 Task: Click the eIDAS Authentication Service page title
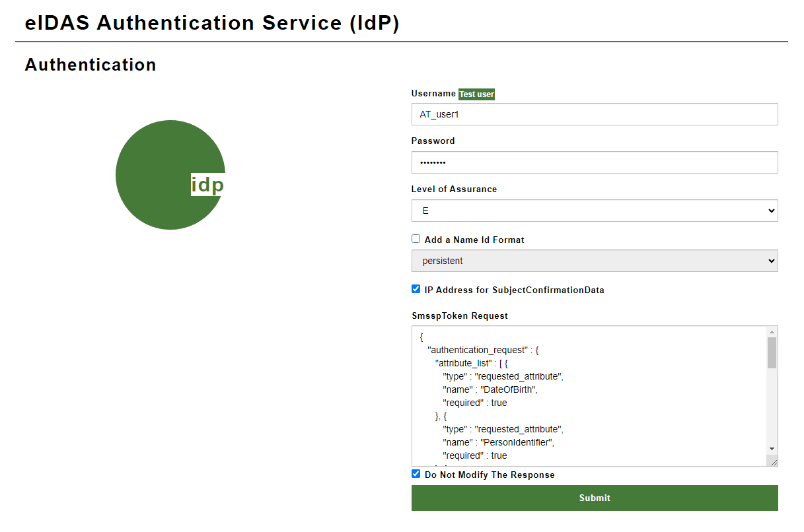click(212, 23)
